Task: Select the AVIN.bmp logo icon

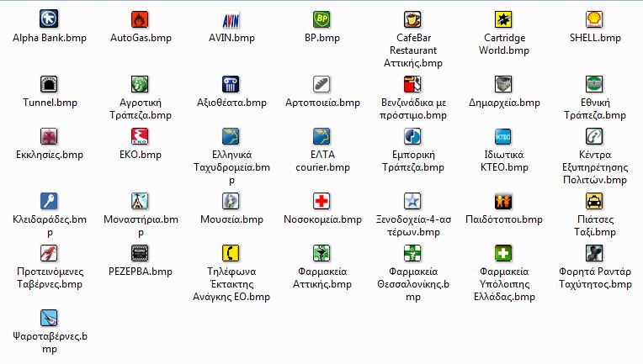Action: (231, 18)
